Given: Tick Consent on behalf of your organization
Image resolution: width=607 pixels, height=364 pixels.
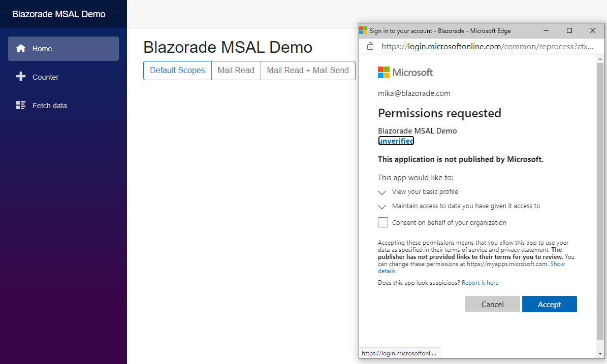Looking at the screenshot, I should click(x=383, y=222).
